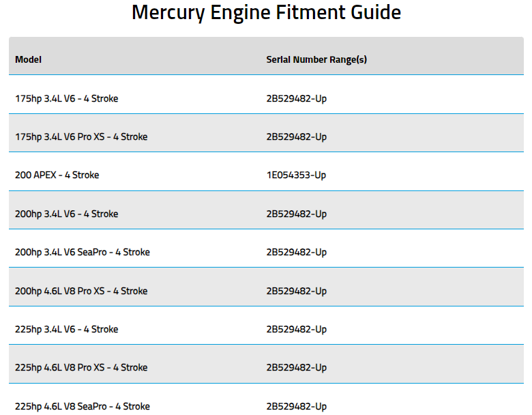Click the 200 APEX - 4 Stroke model
Screen dimensions: 532x415
click(57, 175)
